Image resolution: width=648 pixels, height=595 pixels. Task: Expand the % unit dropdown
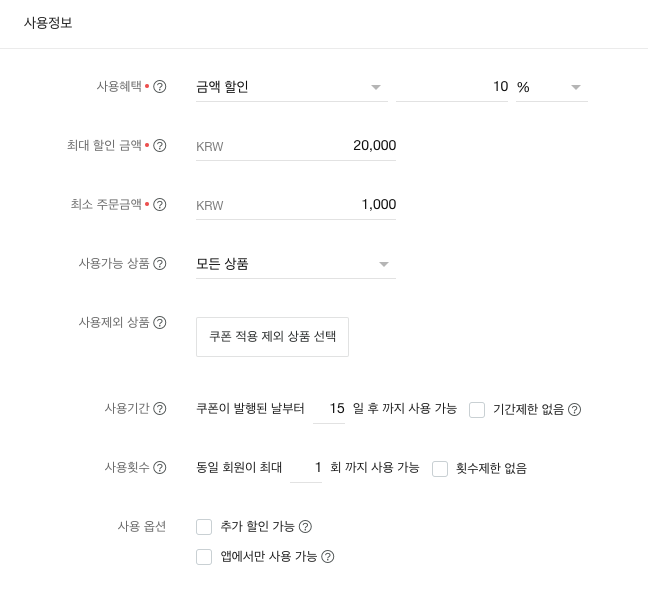pos(551,87)
